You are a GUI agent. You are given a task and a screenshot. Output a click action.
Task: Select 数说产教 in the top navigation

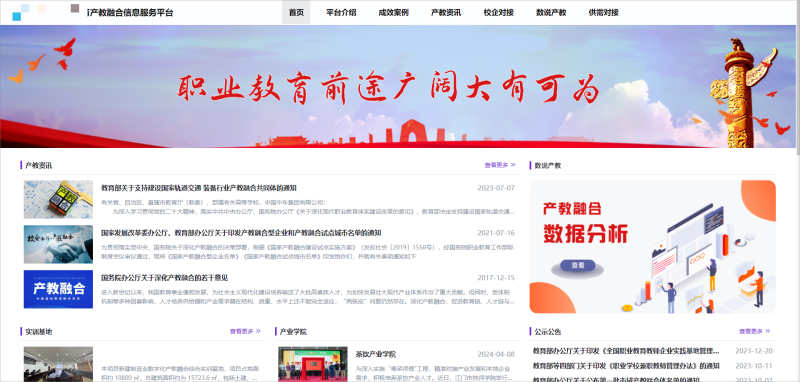551,13
